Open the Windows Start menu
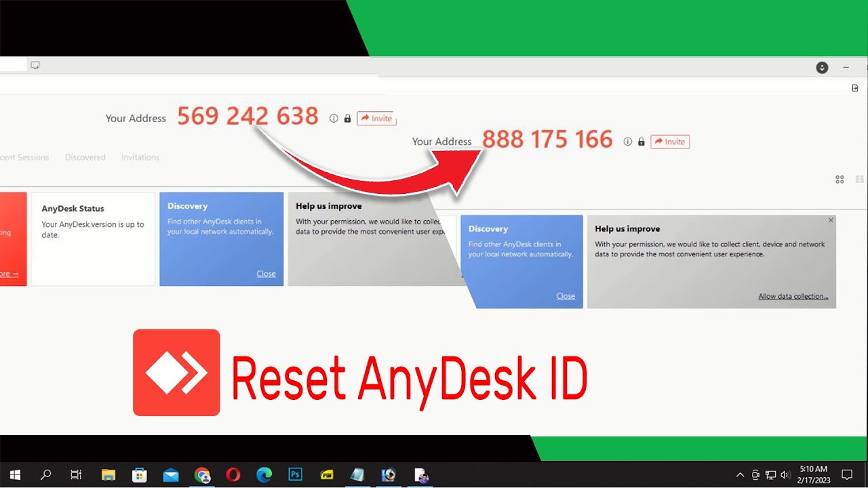Screen dimensions: 868x488 tap(14, 474)
